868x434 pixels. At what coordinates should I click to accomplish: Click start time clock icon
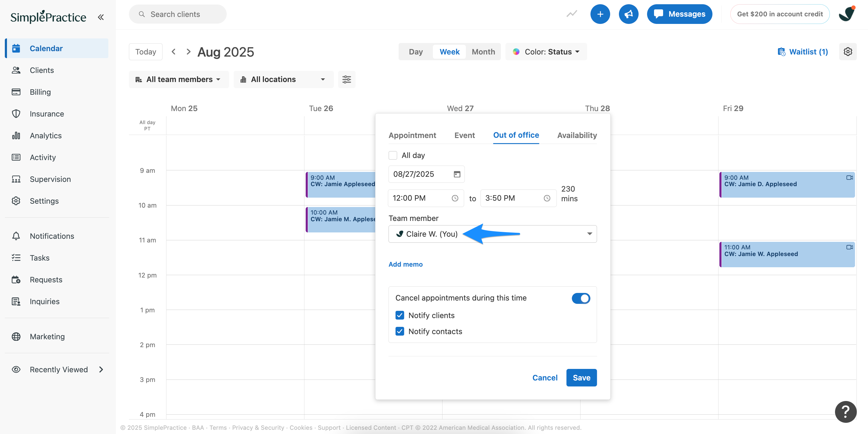click(455, 198)
